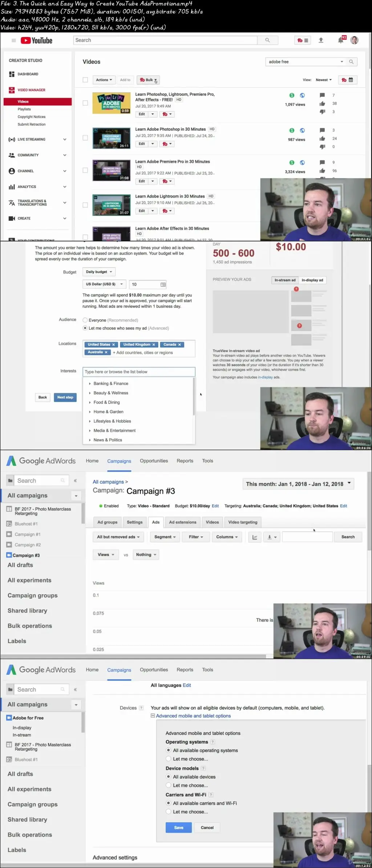Click the AdWords download report icon

272,537
